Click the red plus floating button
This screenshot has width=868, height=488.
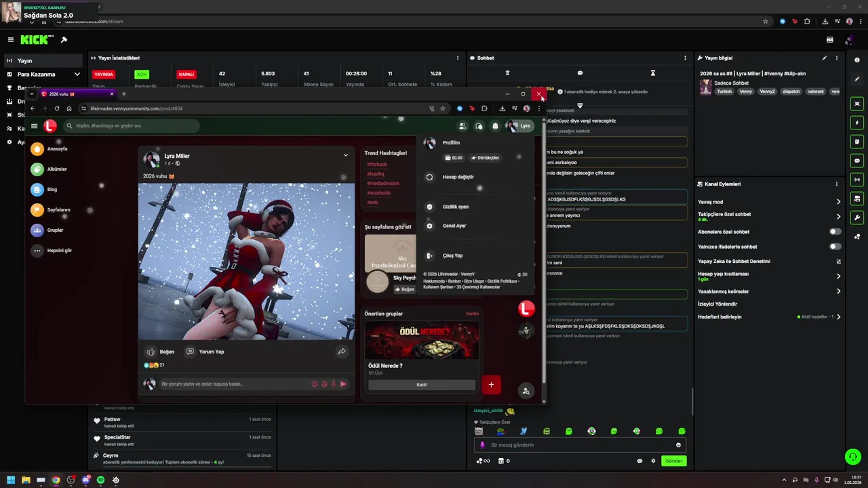tap(491, 385)
